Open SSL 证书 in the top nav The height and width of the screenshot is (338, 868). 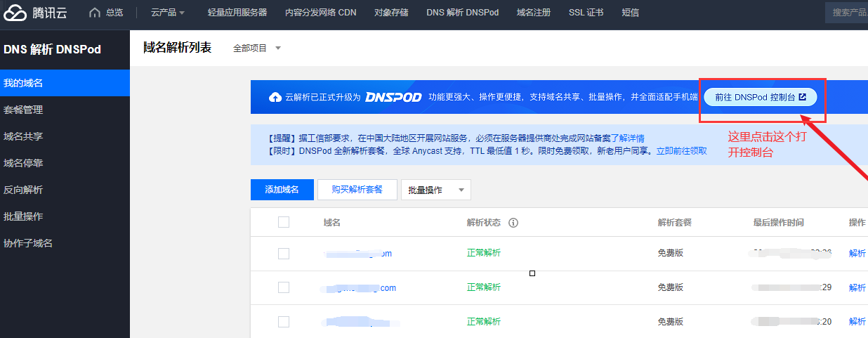(586, 13)
